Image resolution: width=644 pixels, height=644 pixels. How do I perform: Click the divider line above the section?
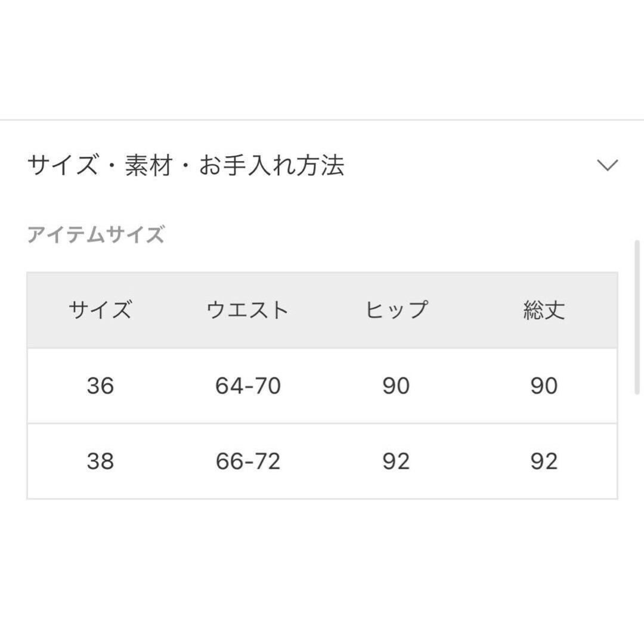(322, 120)
